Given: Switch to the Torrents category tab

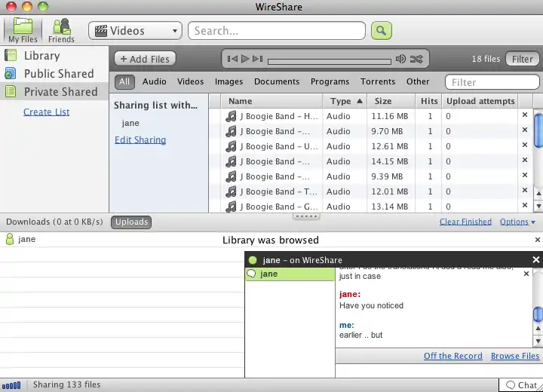Looking at the screenshot, I should [x=378, y=81].
